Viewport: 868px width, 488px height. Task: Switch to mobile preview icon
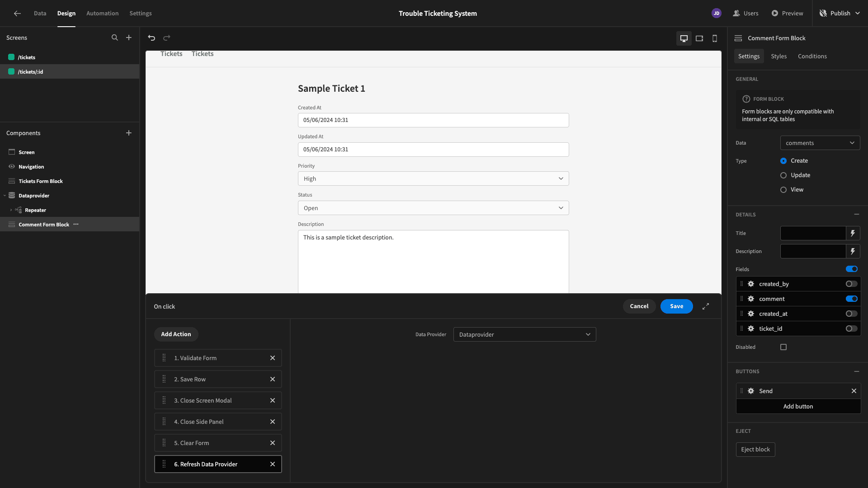click(715, 38)
